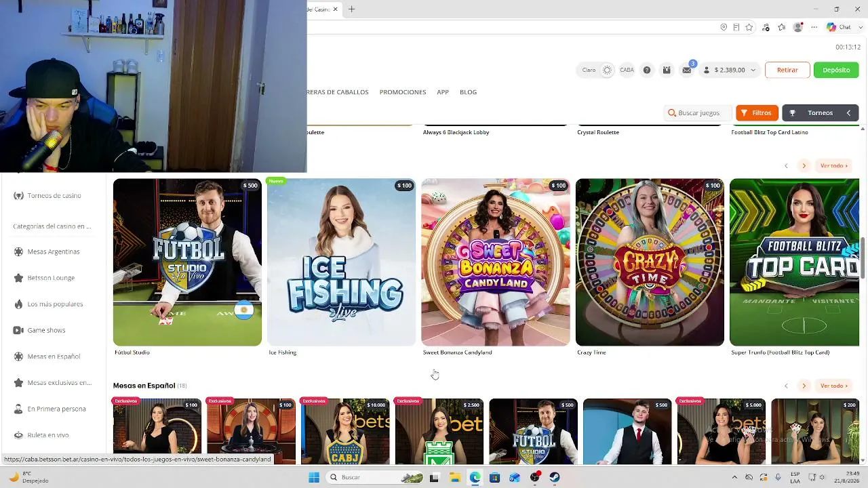
Task: Open Copilot Chat in the browser
Action: tap(838, 27)
